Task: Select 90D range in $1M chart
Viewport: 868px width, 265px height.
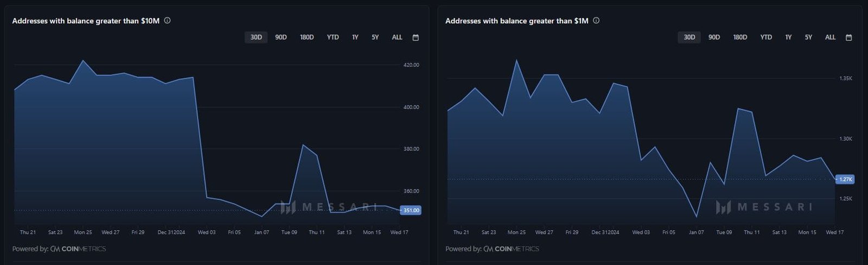Action: pyautogui.click(x=714, y=37)
